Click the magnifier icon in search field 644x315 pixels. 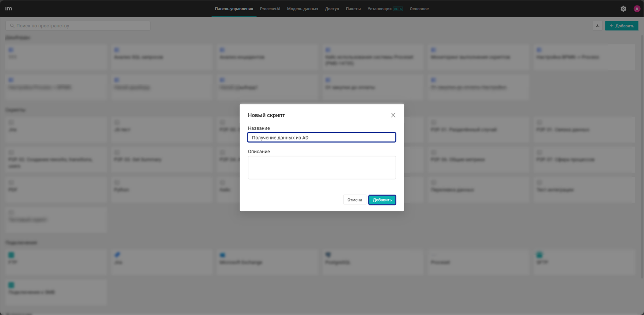click(x=12, y=26)
